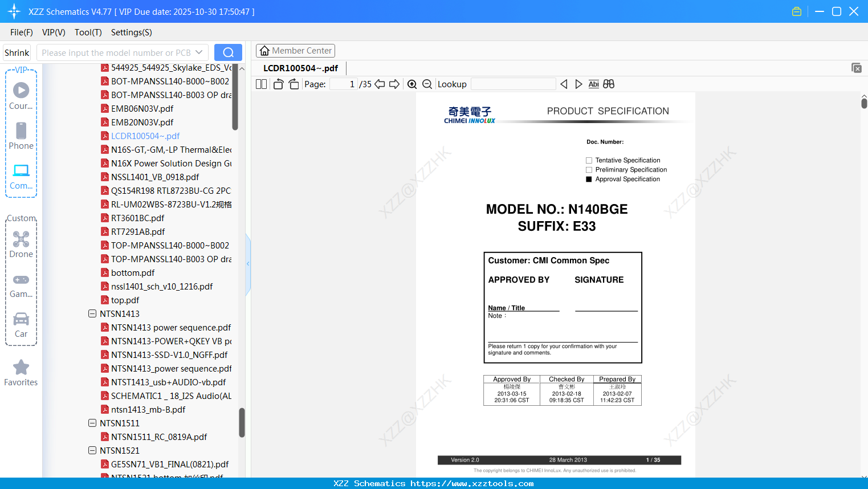Open the File menu
868x489 pixels.
tap(22, 32)
